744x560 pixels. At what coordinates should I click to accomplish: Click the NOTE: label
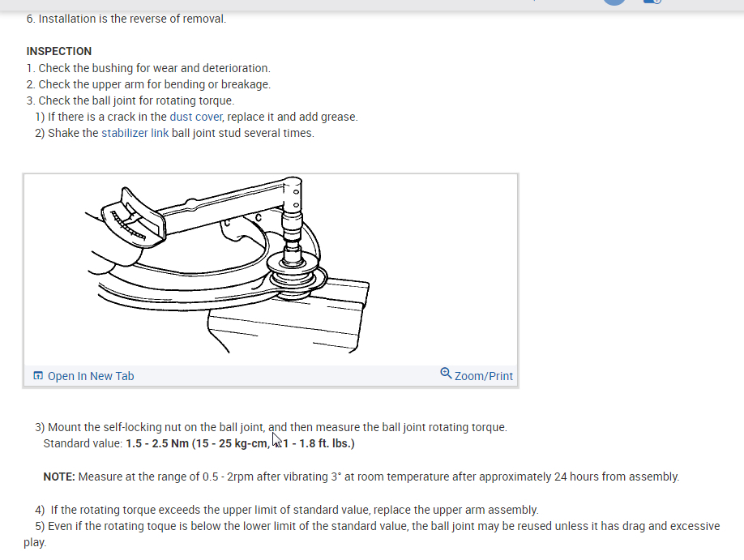pyautogui.click(x=59, y=477)
